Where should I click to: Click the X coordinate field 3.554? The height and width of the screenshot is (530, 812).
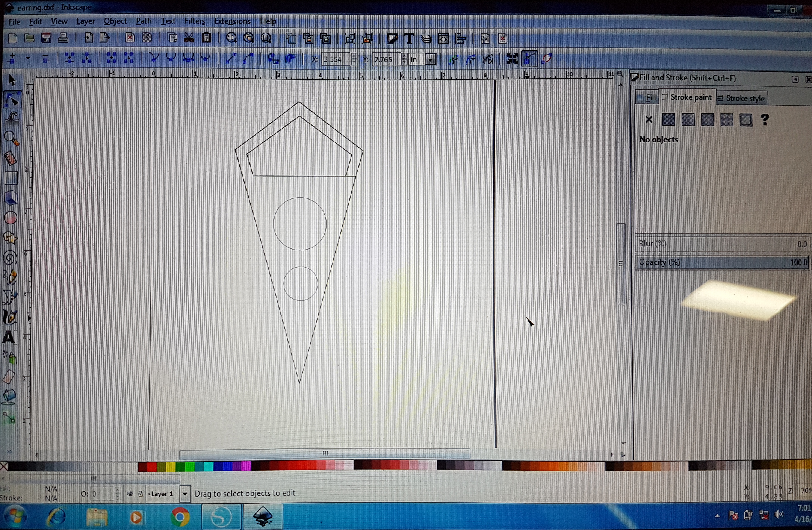coord(336,59)
